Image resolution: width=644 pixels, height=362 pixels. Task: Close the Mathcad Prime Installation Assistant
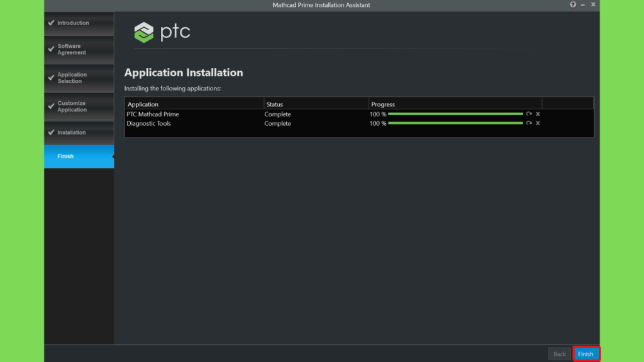(x=593, y=4)
